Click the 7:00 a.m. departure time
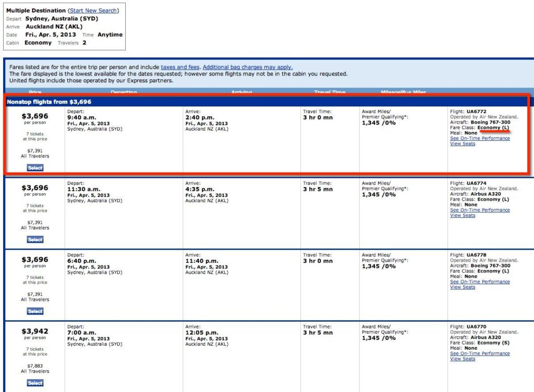Image resolution: width=534 pixels, height=392 pixels. (82, 333)
